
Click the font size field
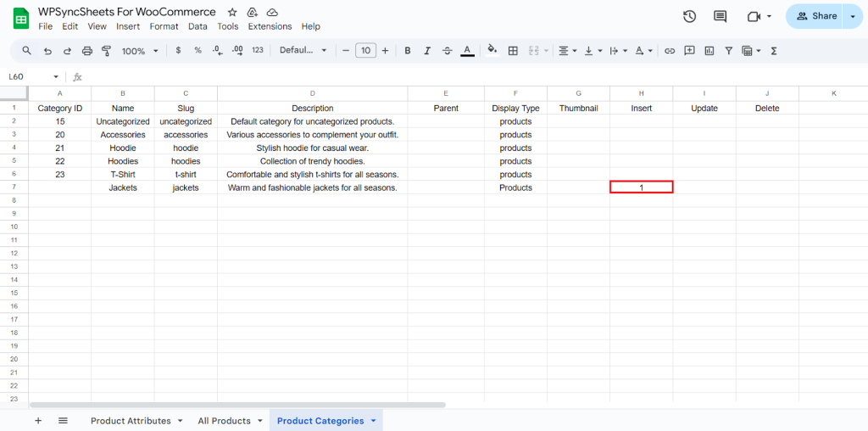point(365,50)
